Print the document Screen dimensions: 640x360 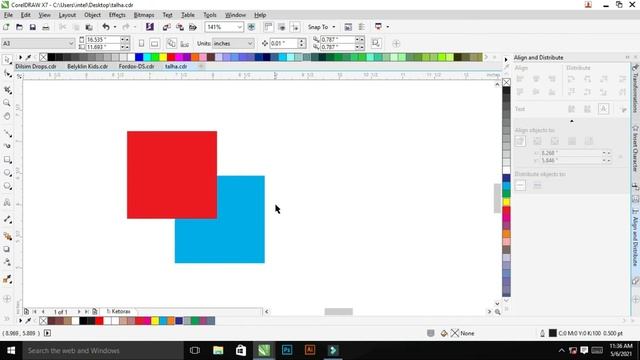pyautogui.click(x=46, y=27)
